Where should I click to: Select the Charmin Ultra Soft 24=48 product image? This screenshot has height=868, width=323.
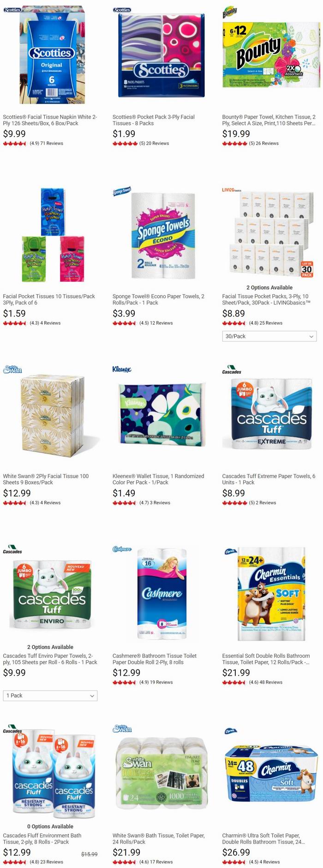271,774
